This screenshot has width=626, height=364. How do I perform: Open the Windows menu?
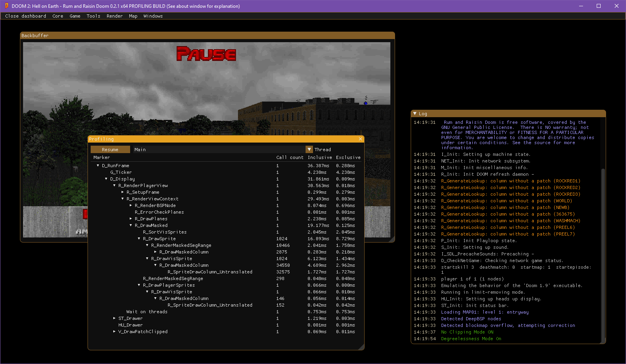tap(153, 16)
